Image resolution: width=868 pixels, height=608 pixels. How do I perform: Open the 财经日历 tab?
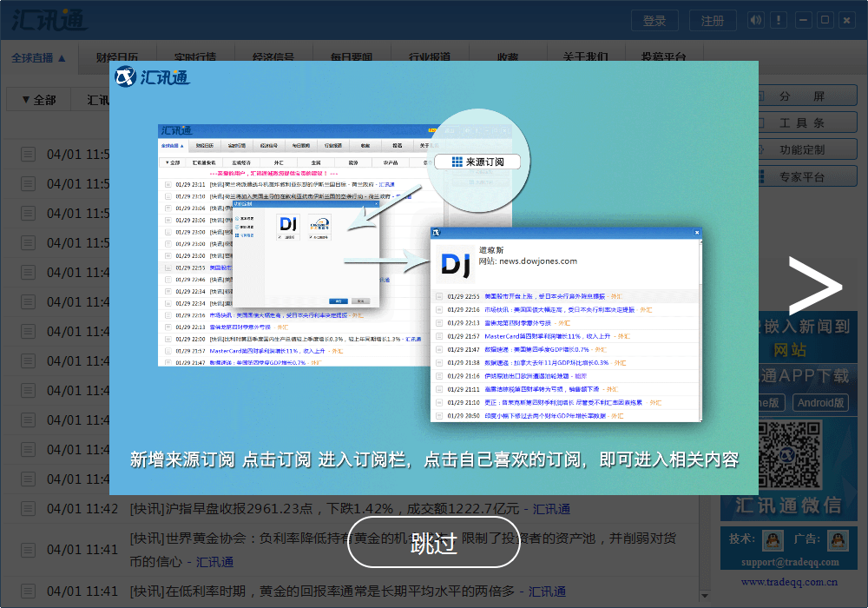point(117,57)
